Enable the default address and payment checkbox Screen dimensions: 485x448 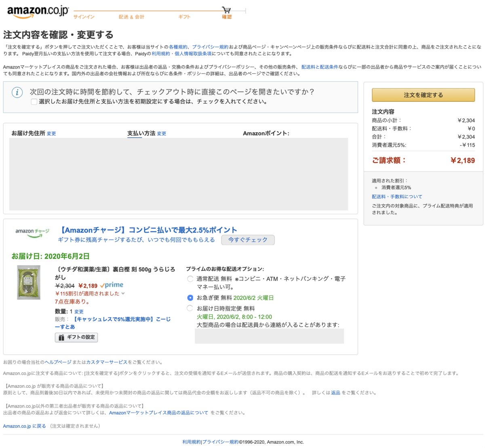coord(34,102)
